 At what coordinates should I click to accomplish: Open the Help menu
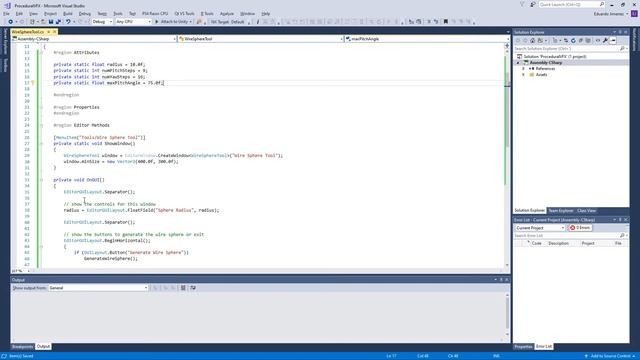266,13
